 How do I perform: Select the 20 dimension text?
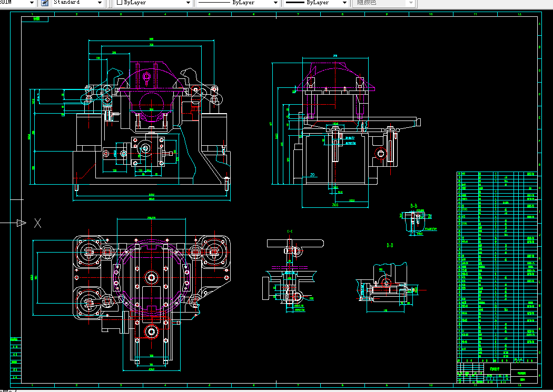(x=312, y=175)
